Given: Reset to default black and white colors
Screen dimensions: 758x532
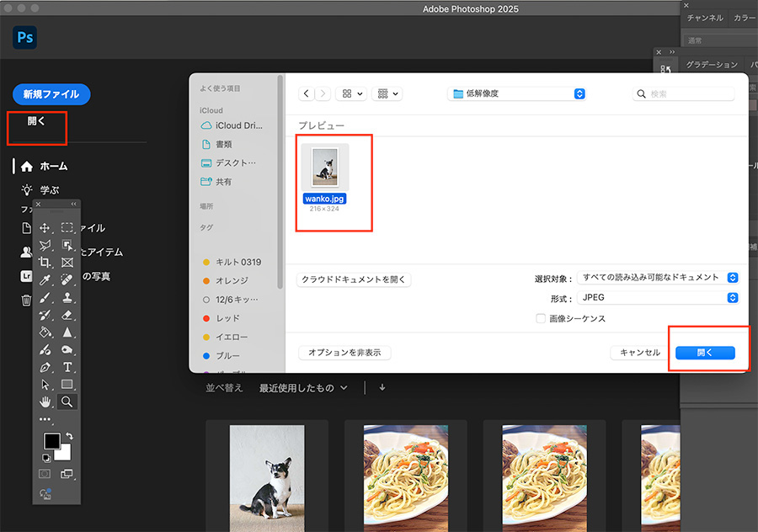Looking at the screenshot, I should pyautogui.click(x=46, y=458).
